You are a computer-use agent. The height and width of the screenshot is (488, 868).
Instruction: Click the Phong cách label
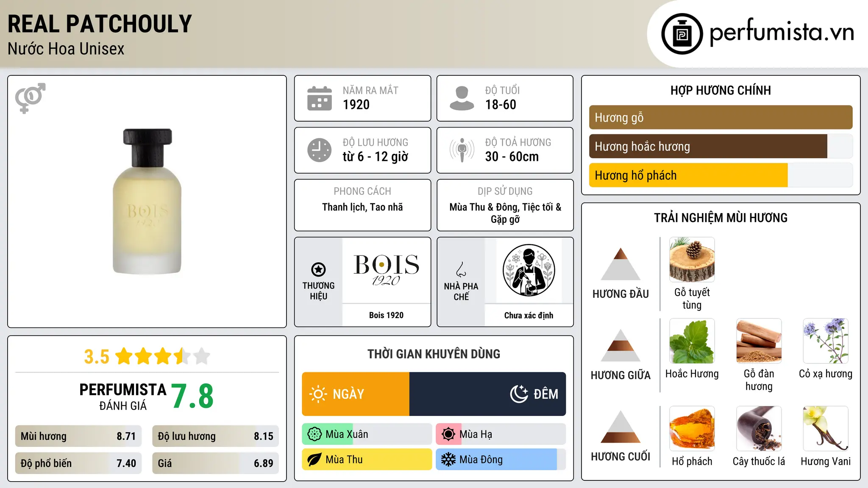(x=362, y=191)
